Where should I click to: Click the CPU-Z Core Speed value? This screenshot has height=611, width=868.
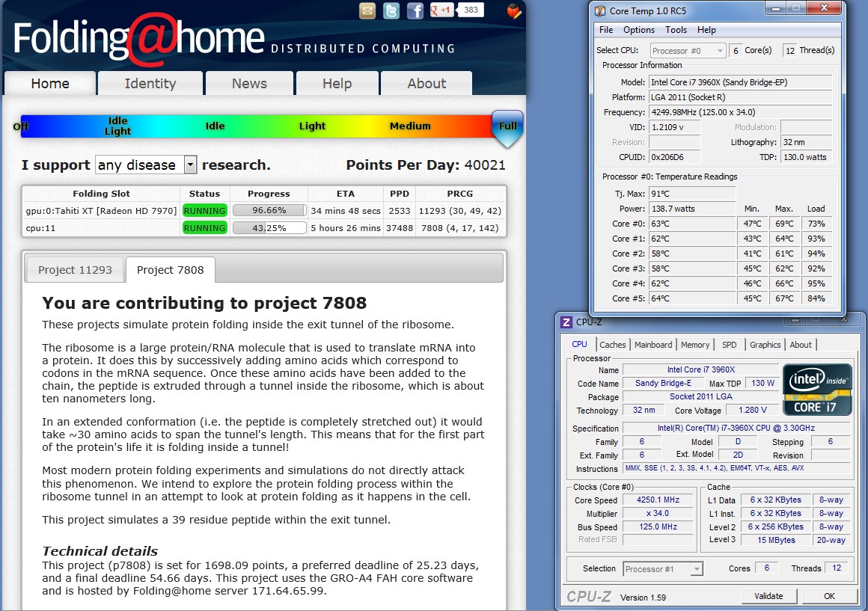point(658,500)
